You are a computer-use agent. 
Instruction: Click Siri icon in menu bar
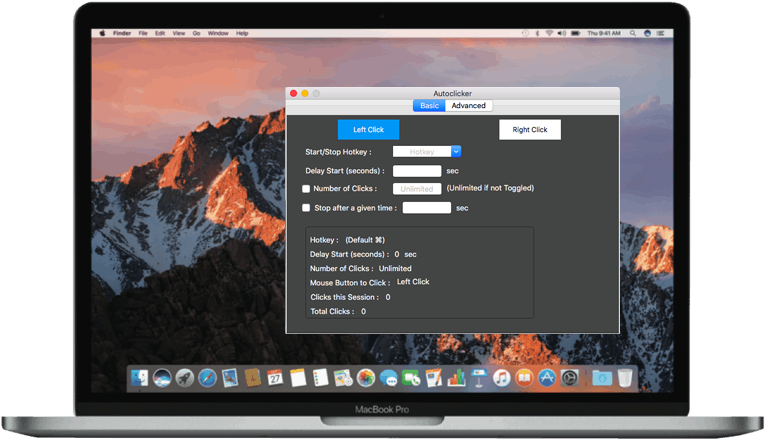point(647,33)
